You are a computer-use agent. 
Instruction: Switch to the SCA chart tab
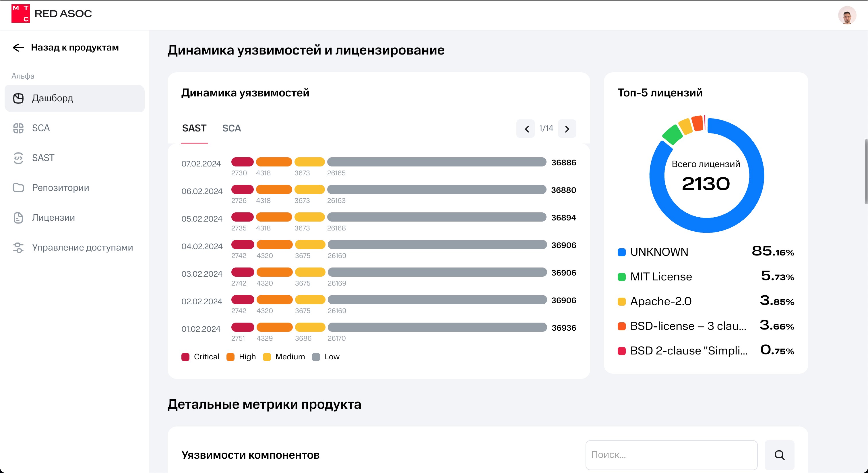pyautogui.click(x=231, y=128)
